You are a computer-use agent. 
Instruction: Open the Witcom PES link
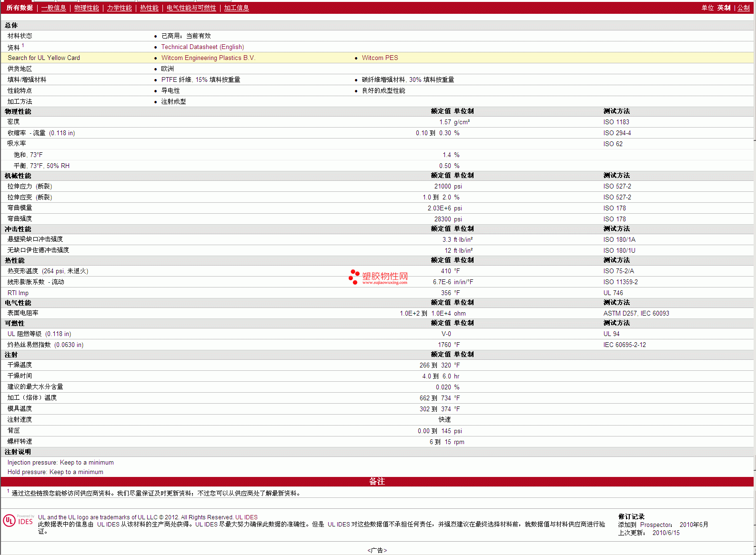[x=380, y=58]
